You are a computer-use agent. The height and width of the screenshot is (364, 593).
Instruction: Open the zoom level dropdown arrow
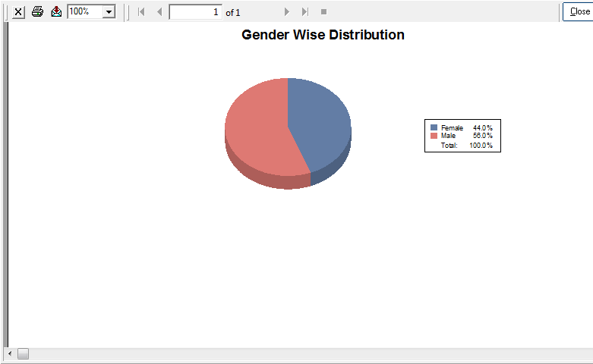tap(109, 12)
